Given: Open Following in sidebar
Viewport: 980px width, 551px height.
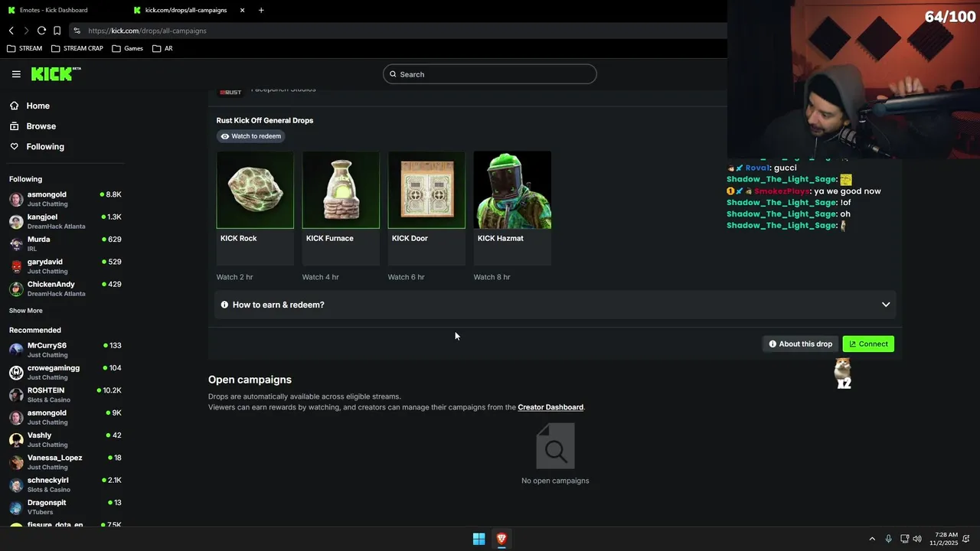Looking at the screenshot, I should (45, 147).
